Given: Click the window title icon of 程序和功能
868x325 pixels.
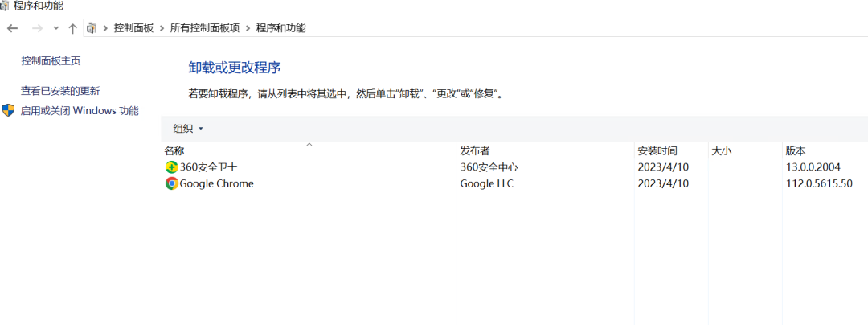Looking at the screenshot, I should click(x=5, y=6).
